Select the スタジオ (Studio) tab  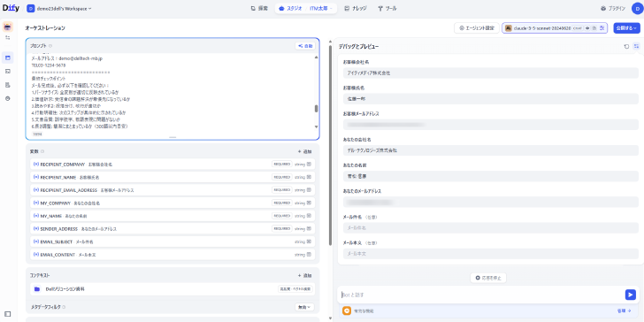coord(290,8)
